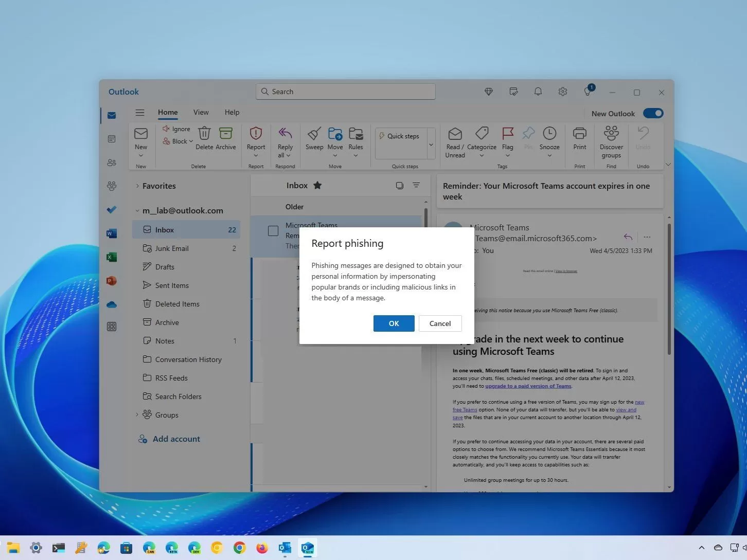The width and height of the screenshot is (747, 560).
Task: Toggle Inbox favorite star
Action: click(317, 185)
